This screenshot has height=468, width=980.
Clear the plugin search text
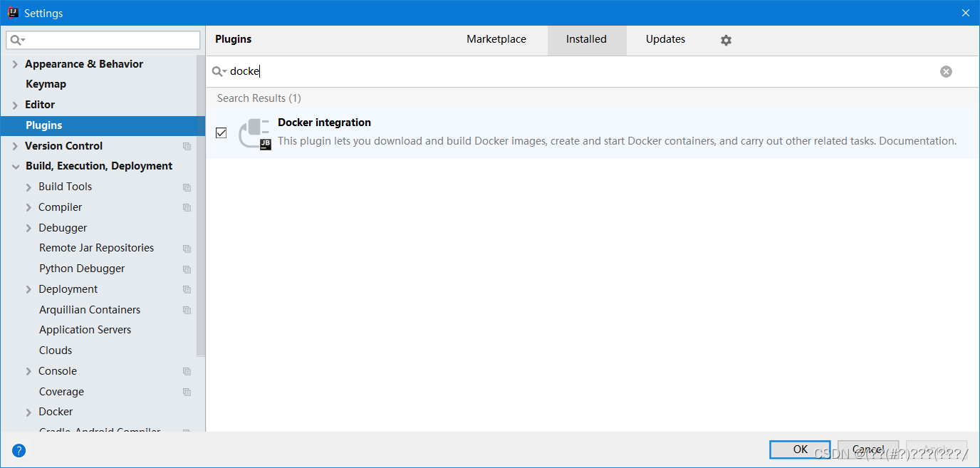coord(946,71)
